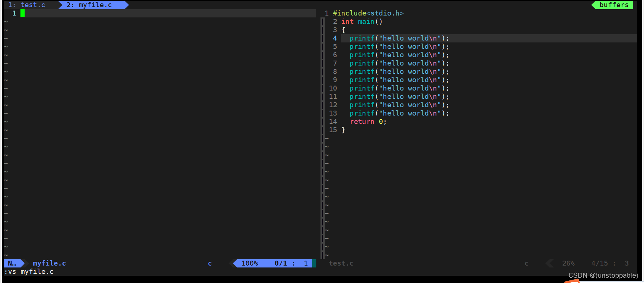This screenshot has height=283, width=644.
Task: Click the 'return 0;' line
Action: (x=368, y=122)
